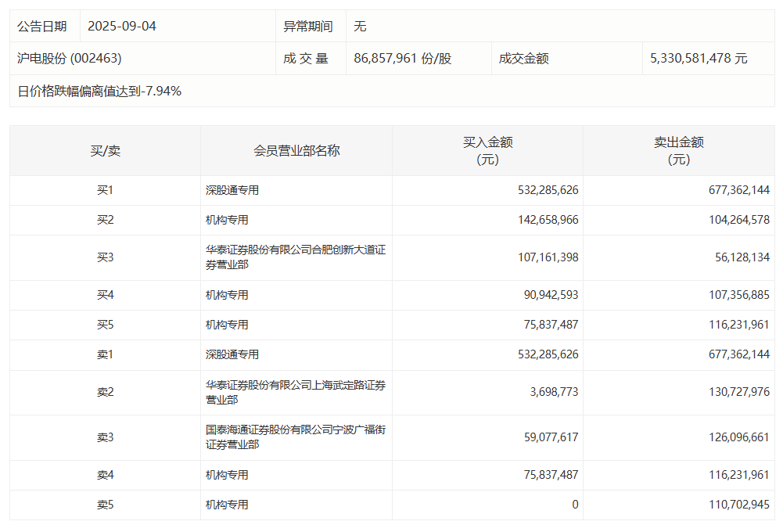Click the 成交量 label

(x=306, y=59)
